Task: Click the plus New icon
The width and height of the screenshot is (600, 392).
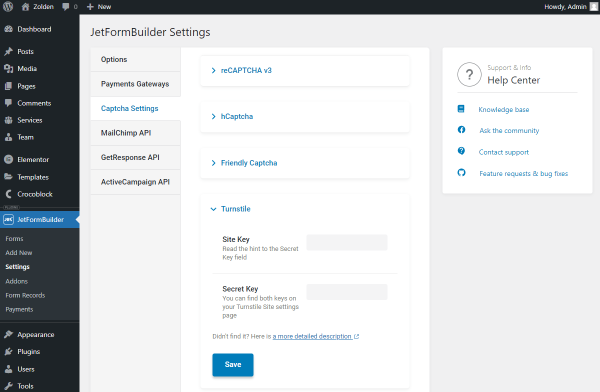Action: [x=90, y=7]
